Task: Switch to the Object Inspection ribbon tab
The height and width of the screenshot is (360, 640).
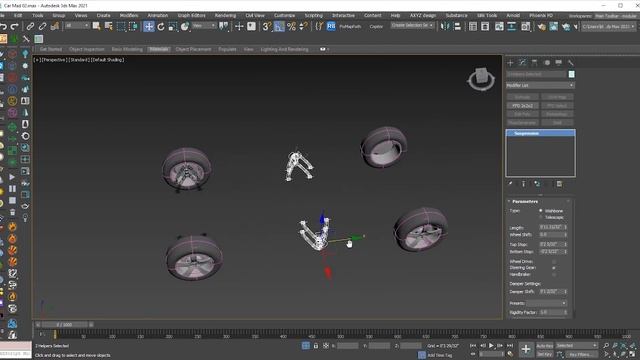Action: 87,49
